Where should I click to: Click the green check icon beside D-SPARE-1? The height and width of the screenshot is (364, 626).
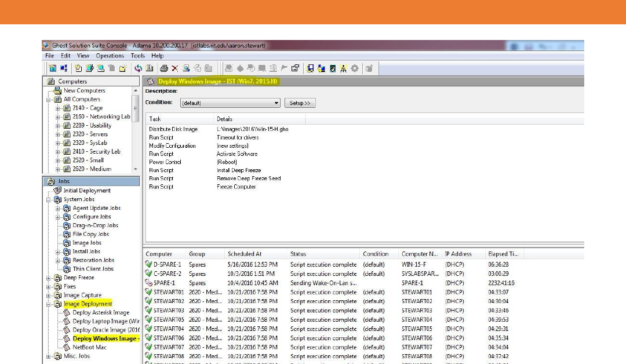coord(148,264)
